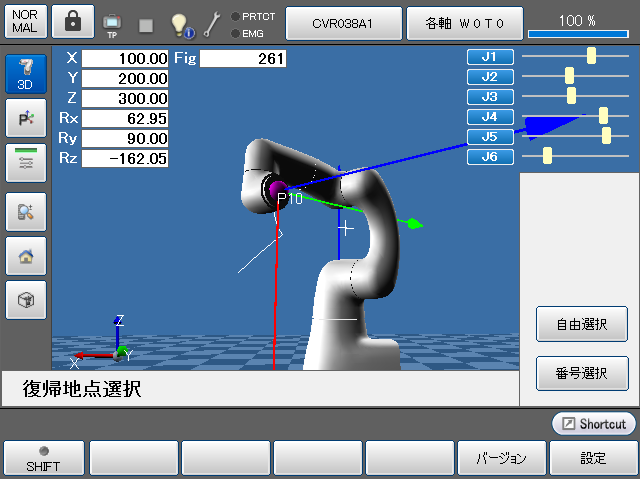Click the lock icon button

click(x=73, y=21)
